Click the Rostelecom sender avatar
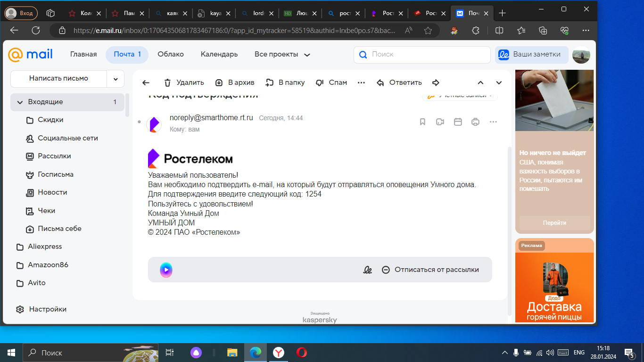This screenshot has height=362, width=644. tap(154, 124)
